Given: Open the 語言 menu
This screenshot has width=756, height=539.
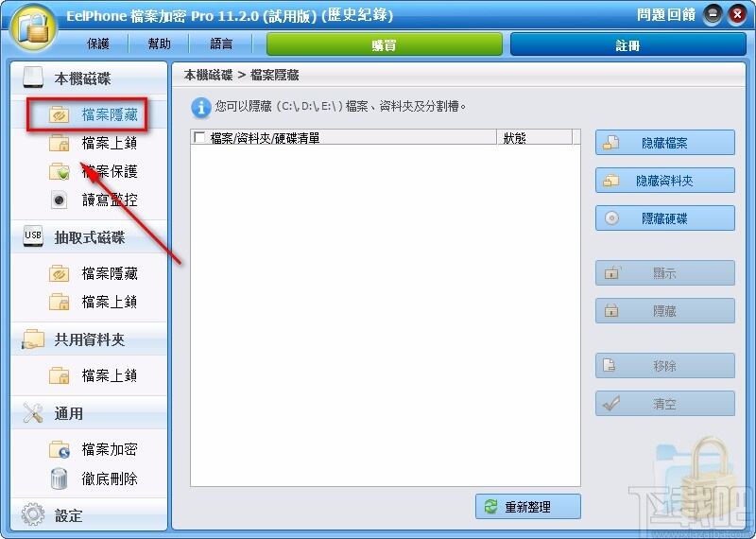Looking at the screenshot, I should [x=221, y=44].
